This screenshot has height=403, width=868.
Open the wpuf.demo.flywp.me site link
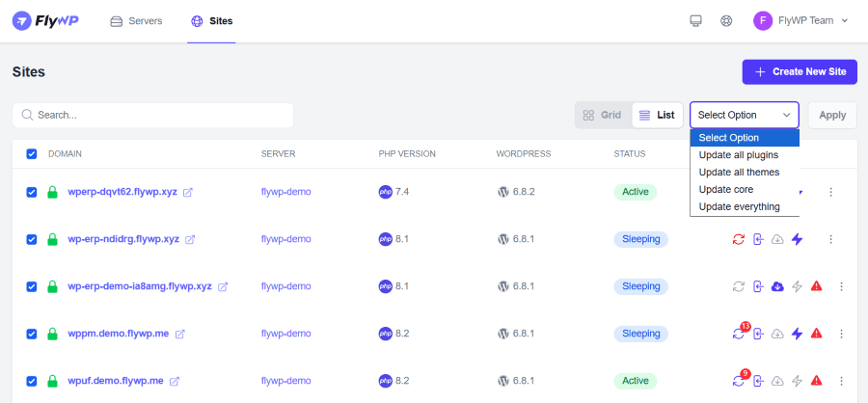(x=116, y=381)
